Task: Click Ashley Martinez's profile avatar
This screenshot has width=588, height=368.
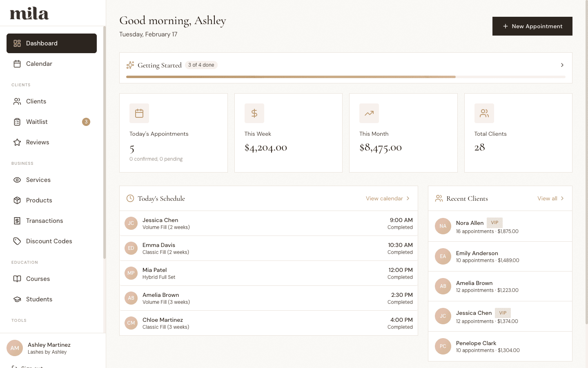Action: [x=15, y=348]
